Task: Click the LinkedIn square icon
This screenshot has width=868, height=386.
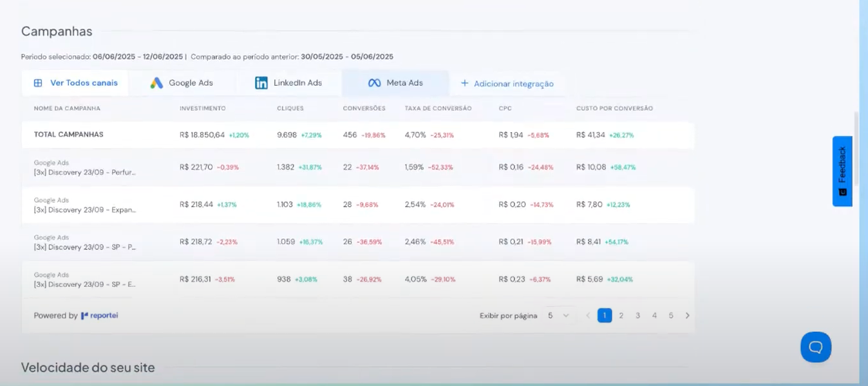Action: click(x=261, y=82)
